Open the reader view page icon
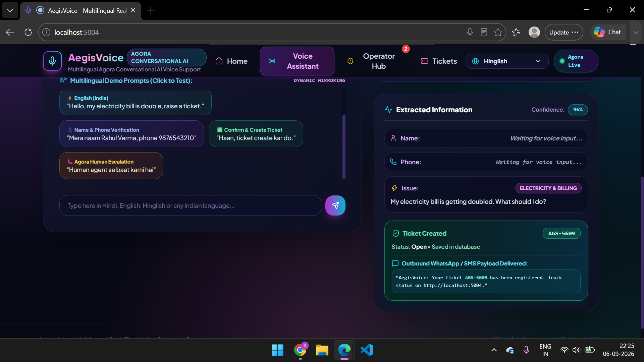This screenshot has width=644, height=362. pyautogui.click(x=484, y=32)
